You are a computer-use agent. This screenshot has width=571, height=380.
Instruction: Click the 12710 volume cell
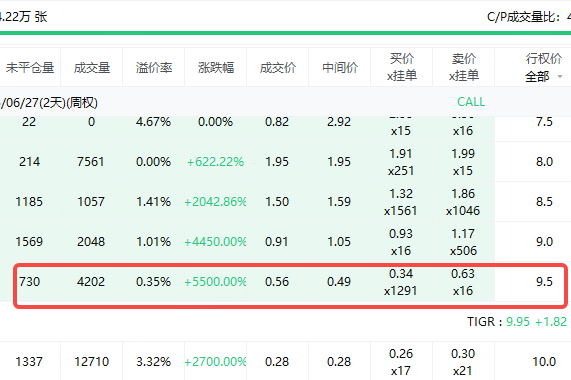pos(91,362)
